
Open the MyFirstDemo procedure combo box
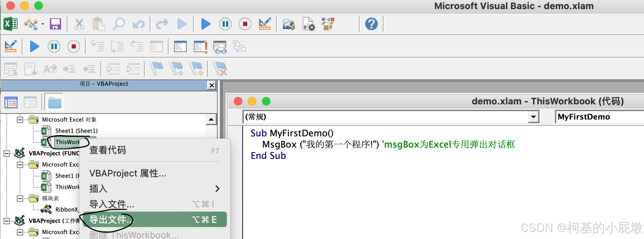click(599, 117)
